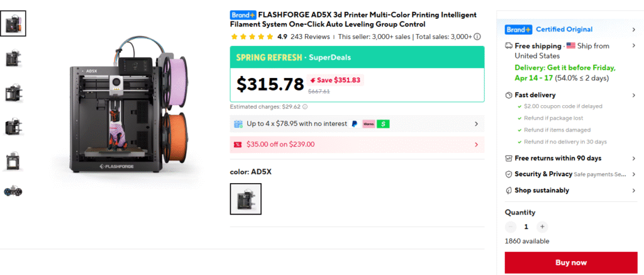Open Shop sustainably details
Viewport: 644px width, 275px height.
click(633, 191)
